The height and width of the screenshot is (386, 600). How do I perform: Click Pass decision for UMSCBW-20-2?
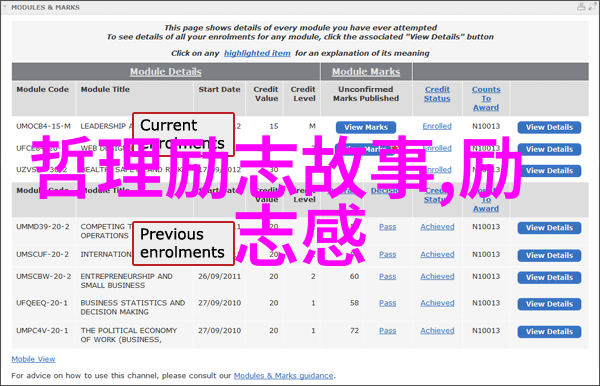click(388, 277)
